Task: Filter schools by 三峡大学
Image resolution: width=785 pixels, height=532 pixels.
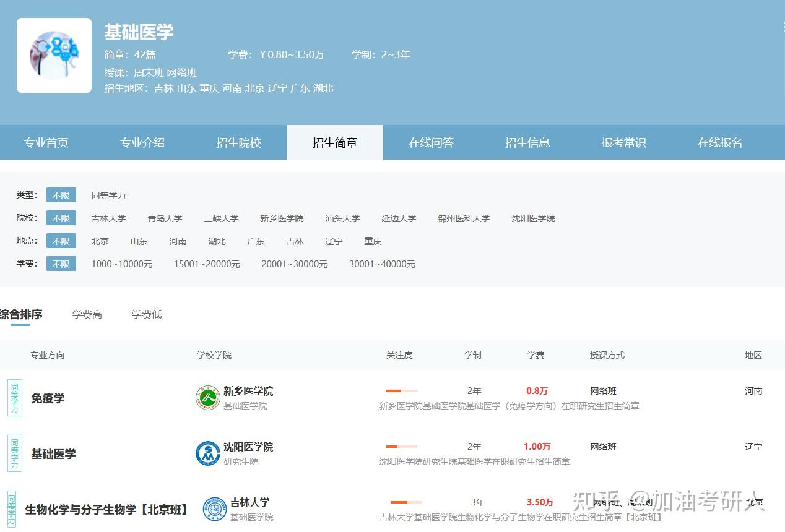Action: 221,218
